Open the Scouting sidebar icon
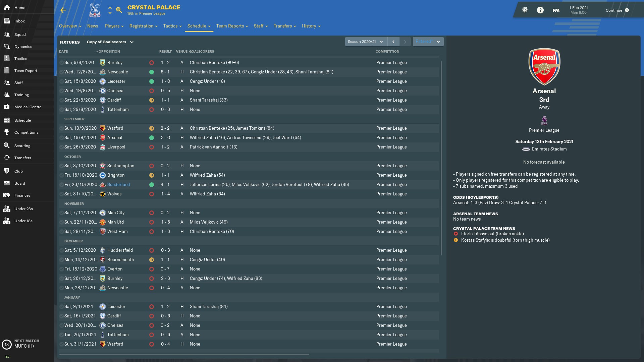This screenshot has height=362, width=644. click(7, 146)
